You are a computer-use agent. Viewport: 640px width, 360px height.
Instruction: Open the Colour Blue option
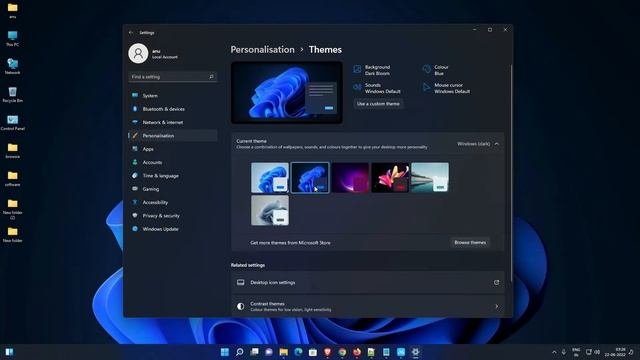pyautogui.click(x=436, y=70)
